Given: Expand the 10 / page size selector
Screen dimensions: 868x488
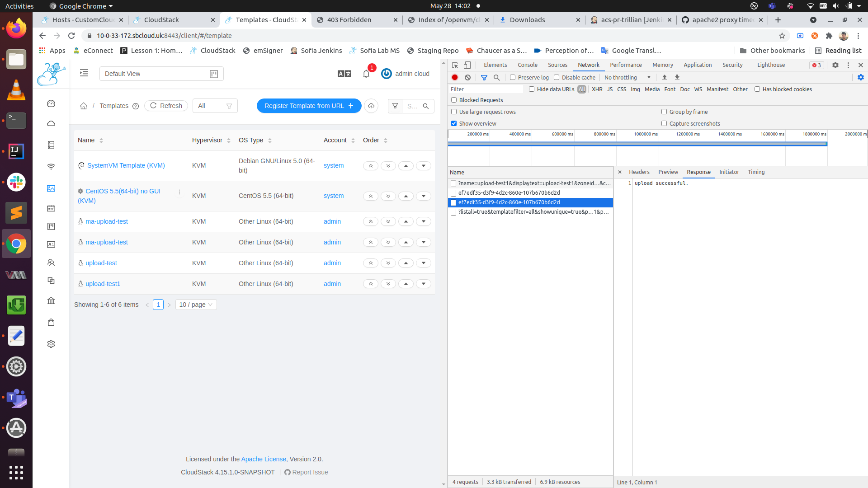Looking at the screenshot, I should click(x=196, y=305).
